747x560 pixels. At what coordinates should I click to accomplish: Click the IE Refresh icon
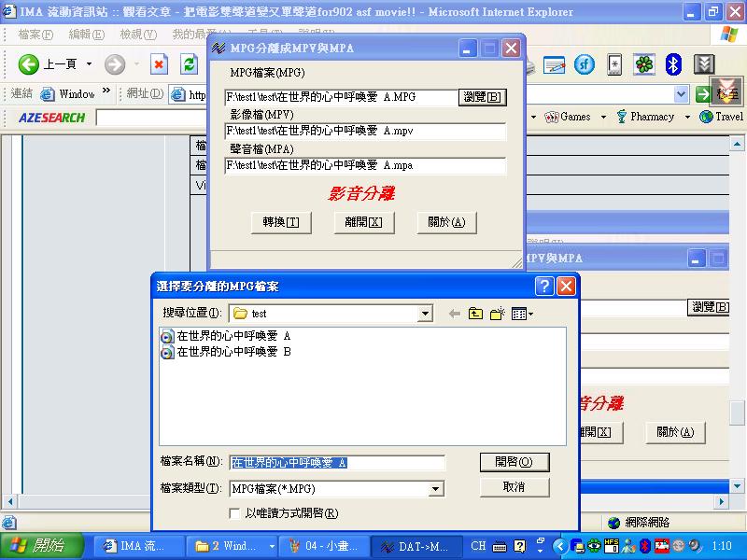tap(190, 64)
